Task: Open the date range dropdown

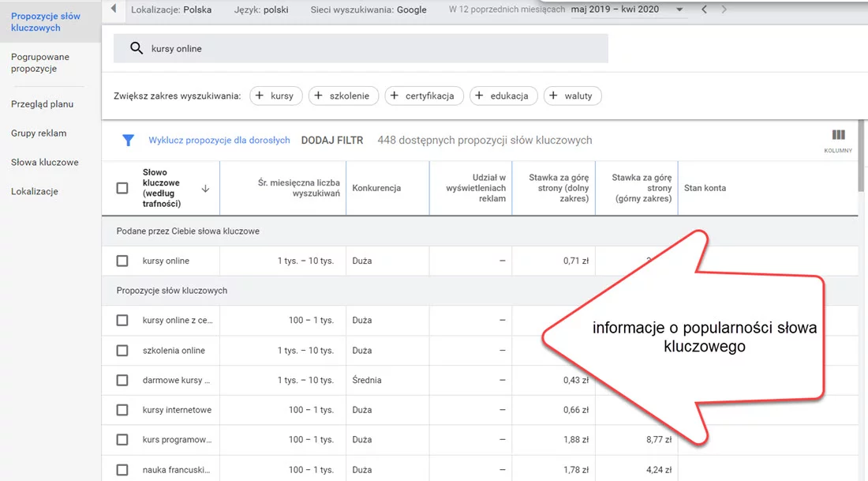Action: coord(680,9)
